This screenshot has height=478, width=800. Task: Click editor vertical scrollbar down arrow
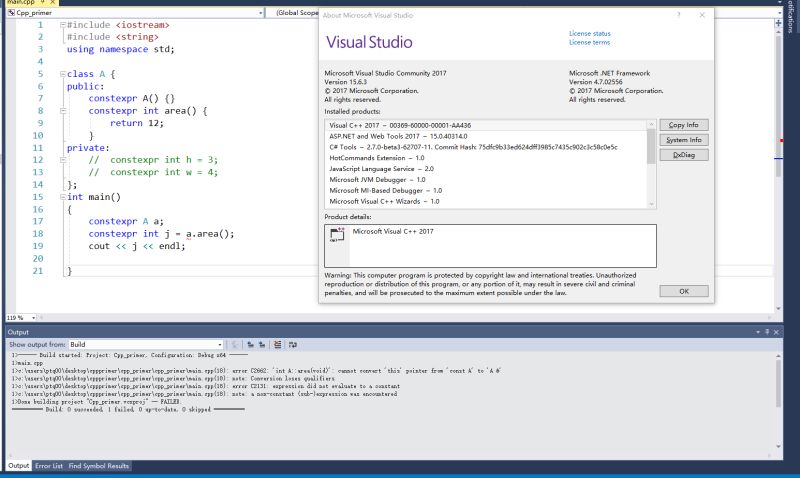(x=778, y=309)
